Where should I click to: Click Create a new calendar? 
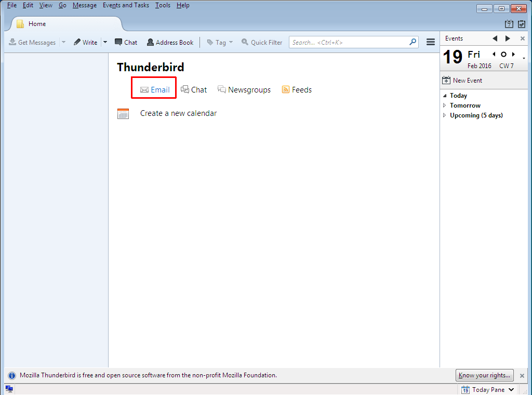point(179,113)
